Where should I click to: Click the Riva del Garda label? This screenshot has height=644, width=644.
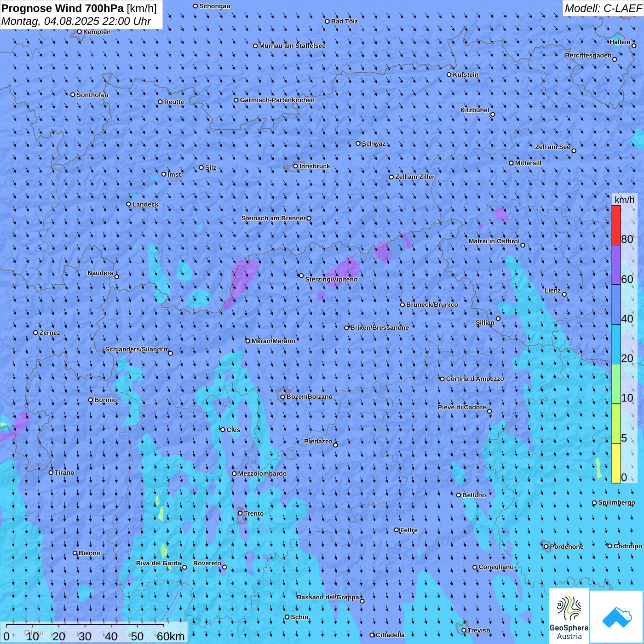pos(158,563)
